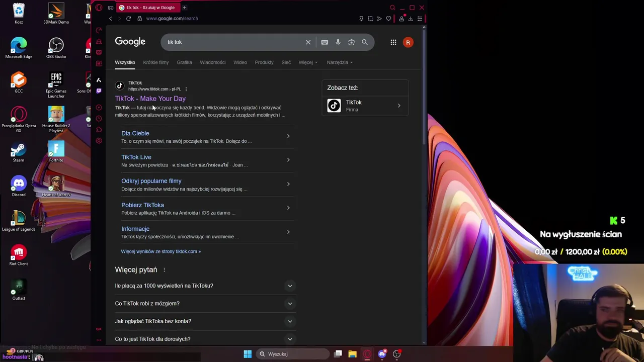Bookmark this page with the heart icon
The width and height of the screenshot is (644, 362).
tap(388, 19)
